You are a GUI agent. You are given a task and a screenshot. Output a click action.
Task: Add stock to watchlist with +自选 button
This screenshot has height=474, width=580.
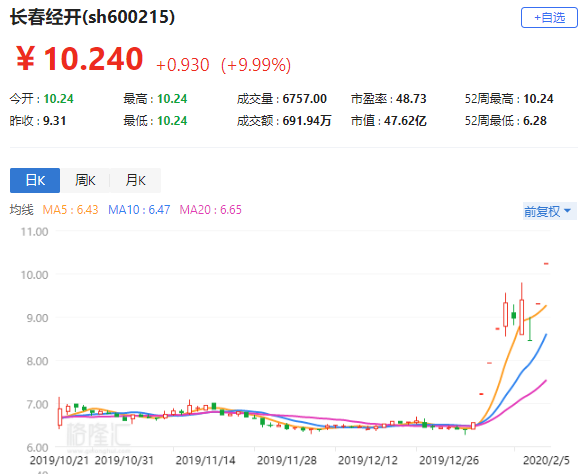coord(549,17)
